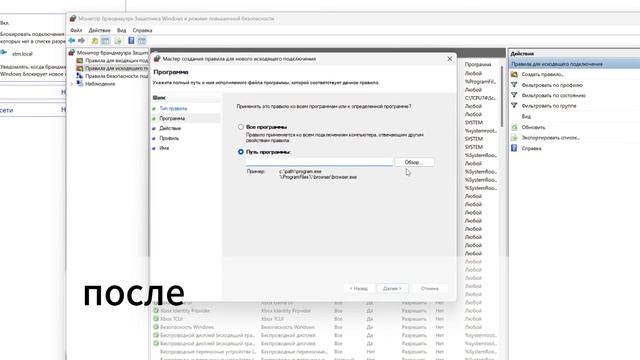
Task: Click the program path input field
Action: (319, 162)
